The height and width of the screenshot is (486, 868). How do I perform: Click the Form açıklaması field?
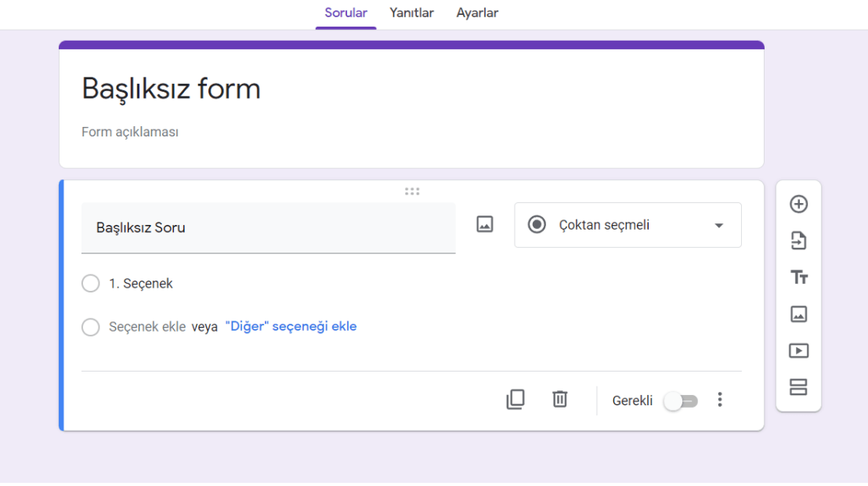(130, 131)
